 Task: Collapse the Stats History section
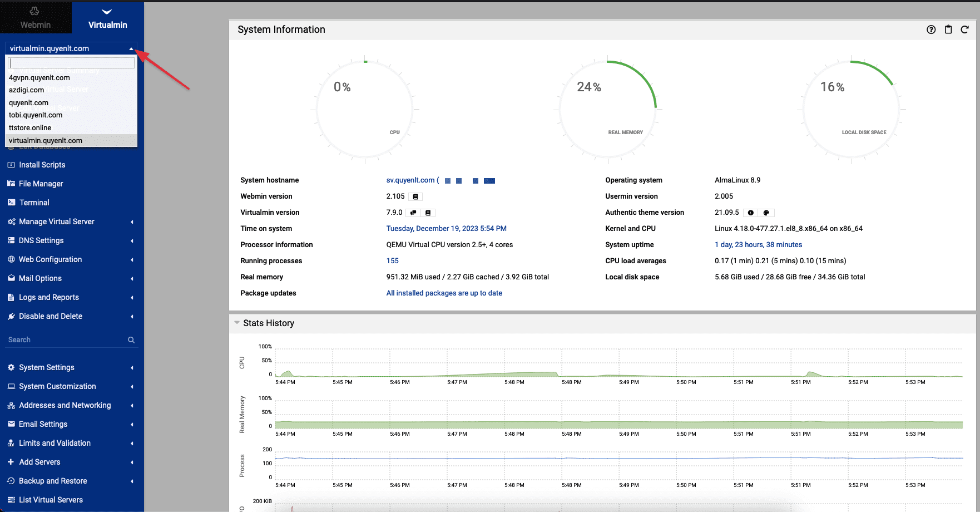click(237, 323)
